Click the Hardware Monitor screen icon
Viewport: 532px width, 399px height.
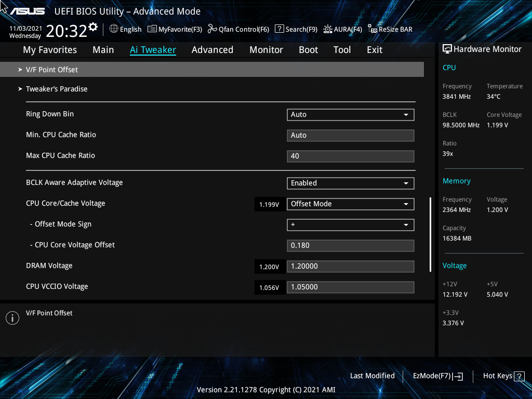[x=447, y=49]
